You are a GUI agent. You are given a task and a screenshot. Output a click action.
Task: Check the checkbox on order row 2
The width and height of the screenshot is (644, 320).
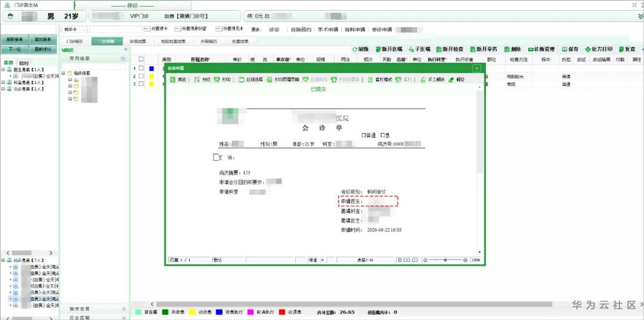click(141, 76)
